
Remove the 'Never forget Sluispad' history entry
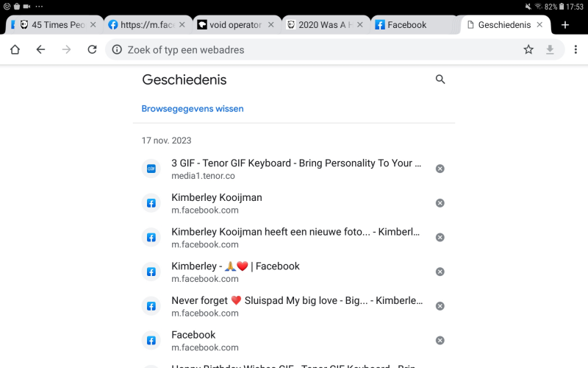point(440,306)
